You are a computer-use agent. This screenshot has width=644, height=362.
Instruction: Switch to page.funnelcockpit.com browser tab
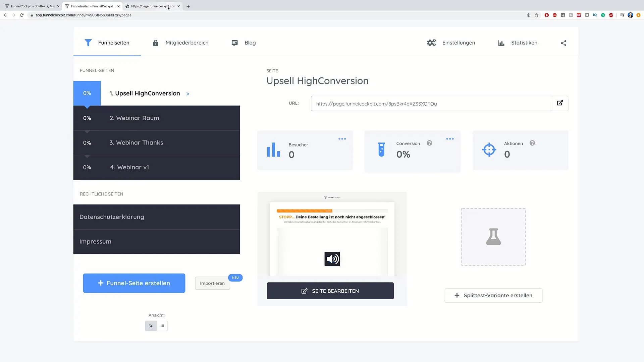pos(153,6)
